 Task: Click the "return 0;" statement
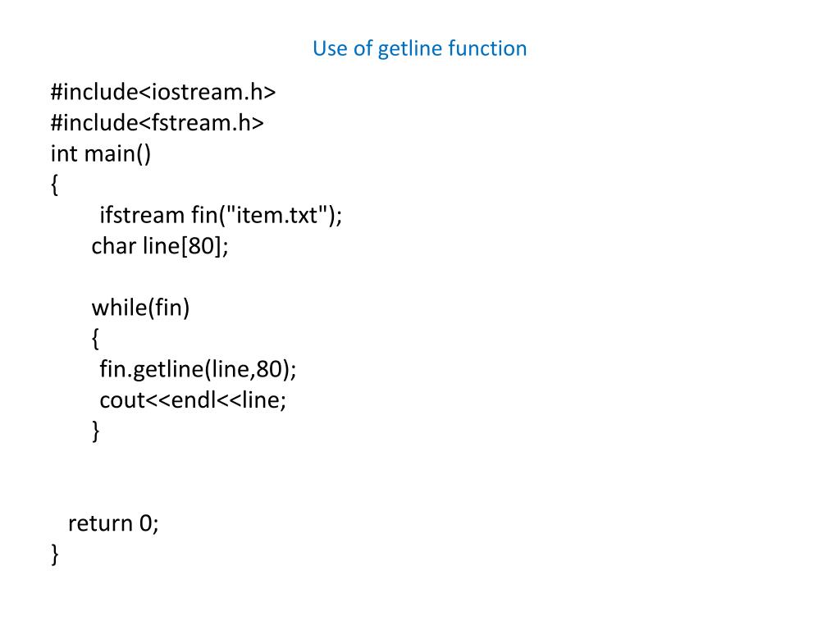pyautogui.click(x=113, y=523)
